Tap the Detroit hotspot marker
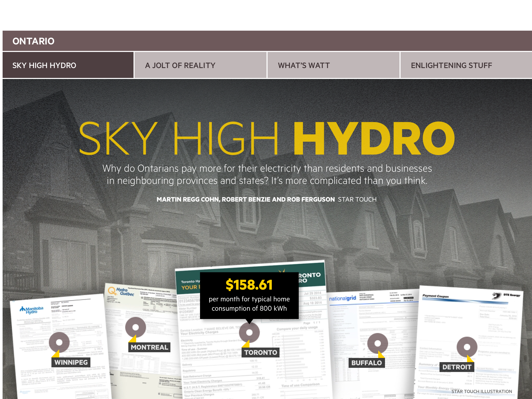The width and height of the screenshot is (532, 399). (467, 347)
